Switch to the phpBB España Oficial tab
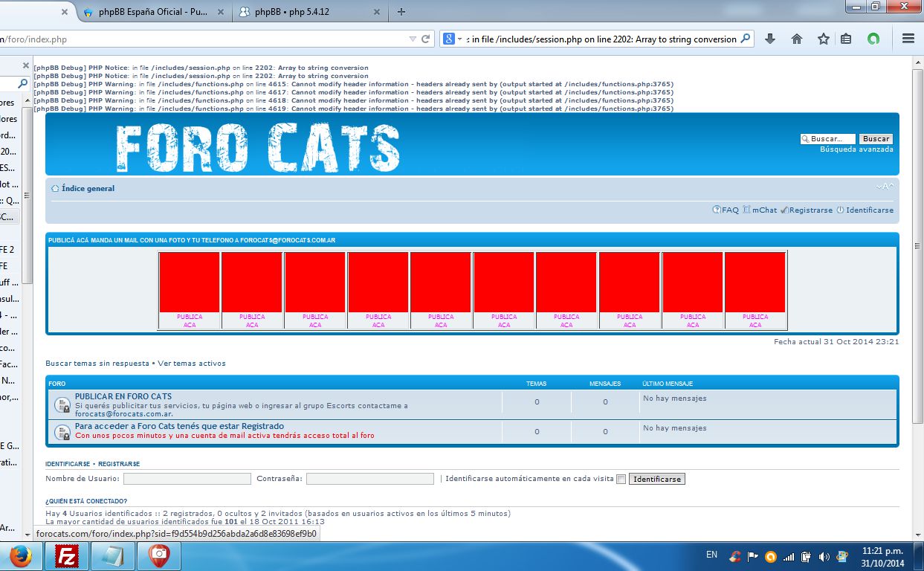Viewport: 924px width, 571px height. click(154, 12)
